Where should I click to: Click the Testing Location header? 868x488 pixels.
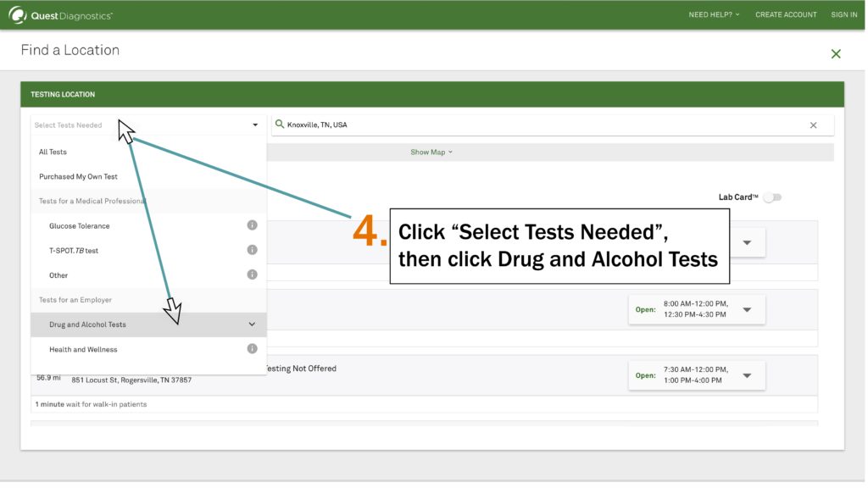(x=63, y=95)
